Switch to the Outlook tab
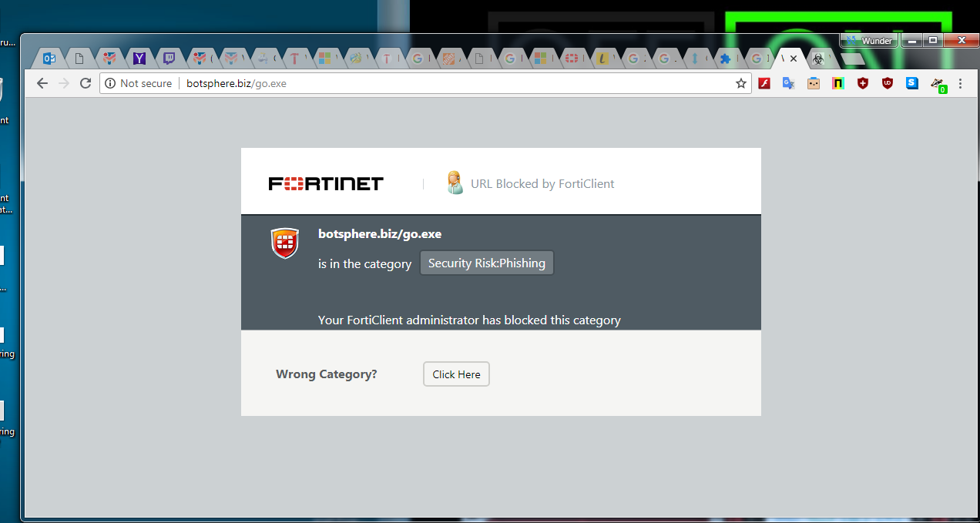980x523 pixels. (x=49, y=58)
